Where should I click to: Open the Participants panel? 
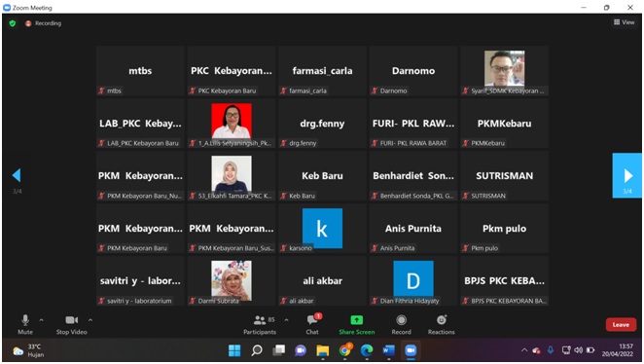pyautogui.click(x=260, y=324)
